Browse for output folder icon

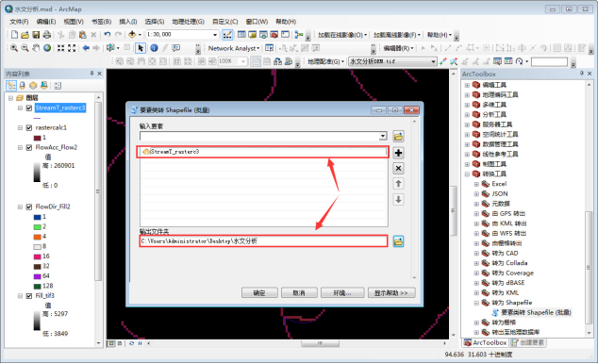398,241
